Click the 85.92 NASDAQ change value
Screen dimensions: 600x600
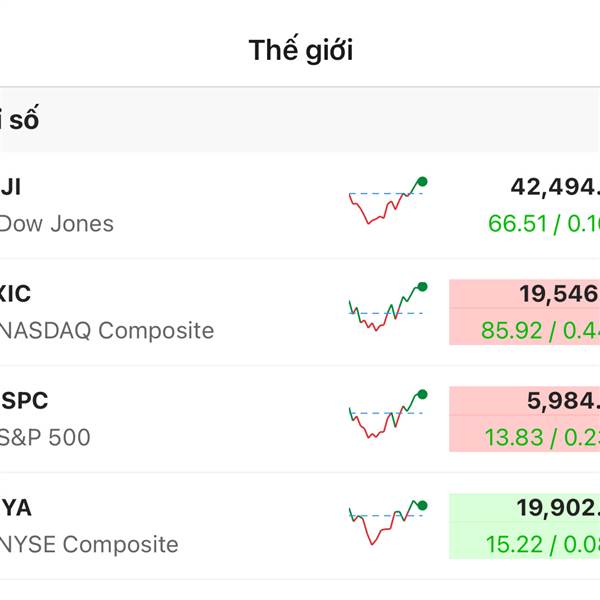point(512,330)
